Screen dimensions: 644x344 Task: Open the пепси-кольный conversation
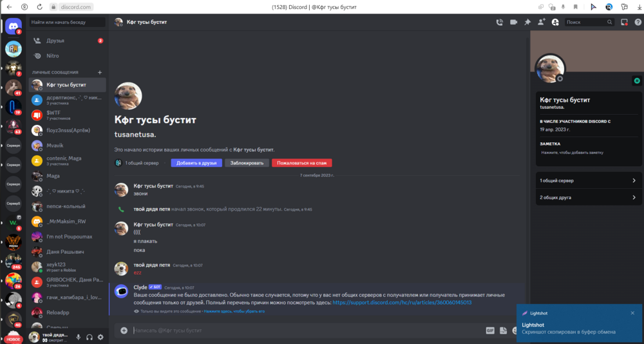tap(68, 206)
